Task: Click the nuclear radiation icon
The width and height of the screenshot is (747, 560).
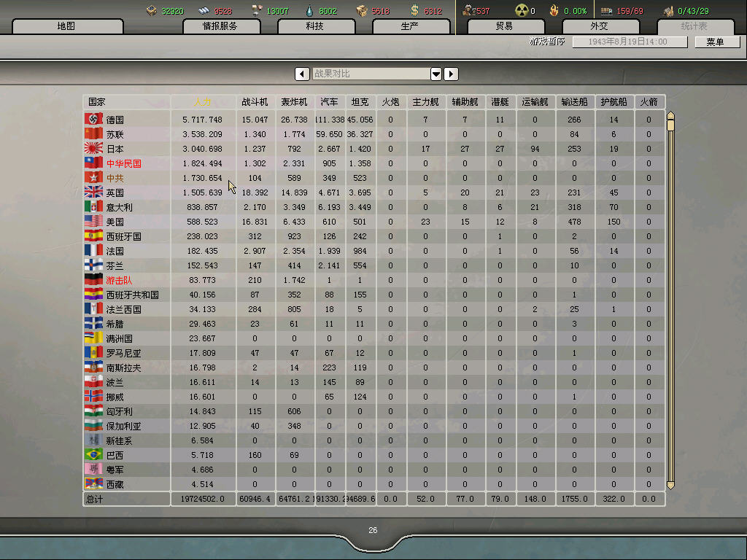Action: (522, 10)
